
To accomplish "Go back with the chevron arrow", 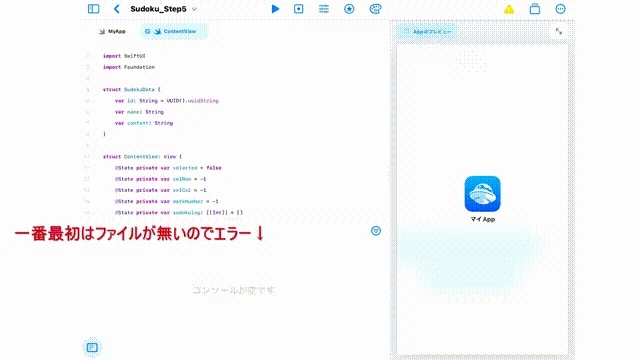I will [x=117, y=9].
